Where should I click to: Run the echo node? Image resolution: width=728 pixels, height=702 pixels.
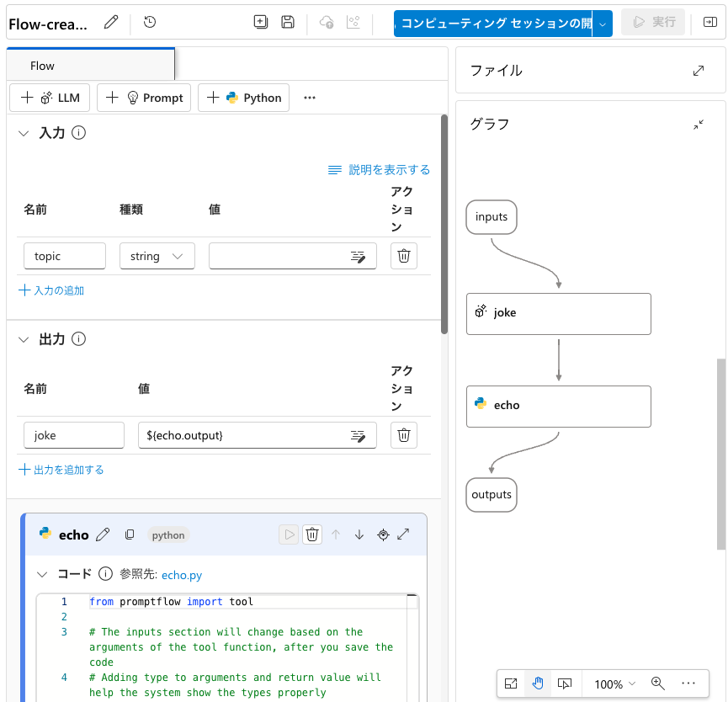click(289, 534)
